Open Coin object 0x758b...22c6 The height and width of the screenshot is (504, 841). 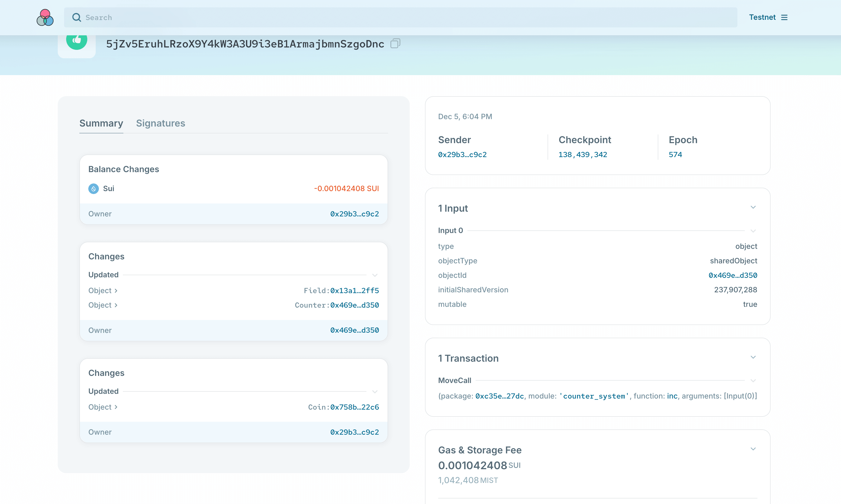tap(355, 407)
